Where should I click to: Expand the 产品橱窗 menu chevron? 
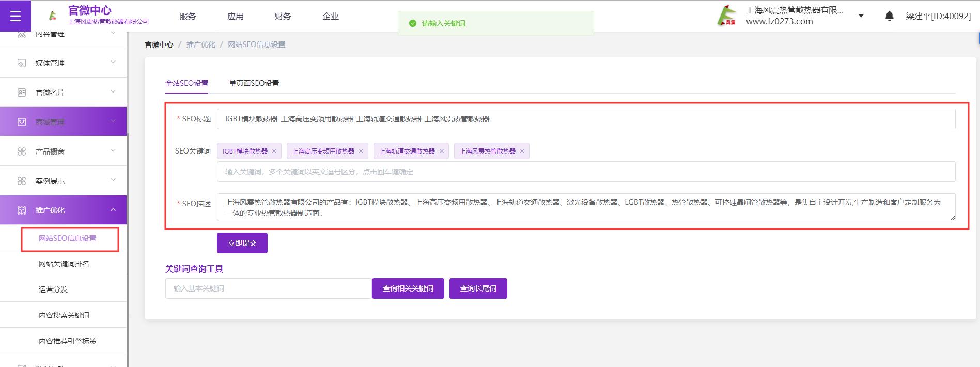click(113, 151)
